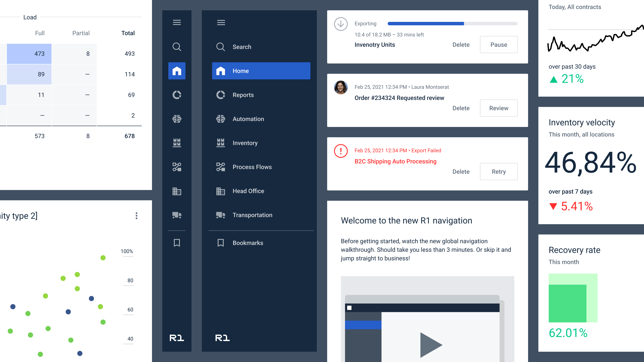Image resolution: width=644 pixels, height=362 pixels.
Task: Open the three-dot chart options menu
Action: tap(137, 216)
